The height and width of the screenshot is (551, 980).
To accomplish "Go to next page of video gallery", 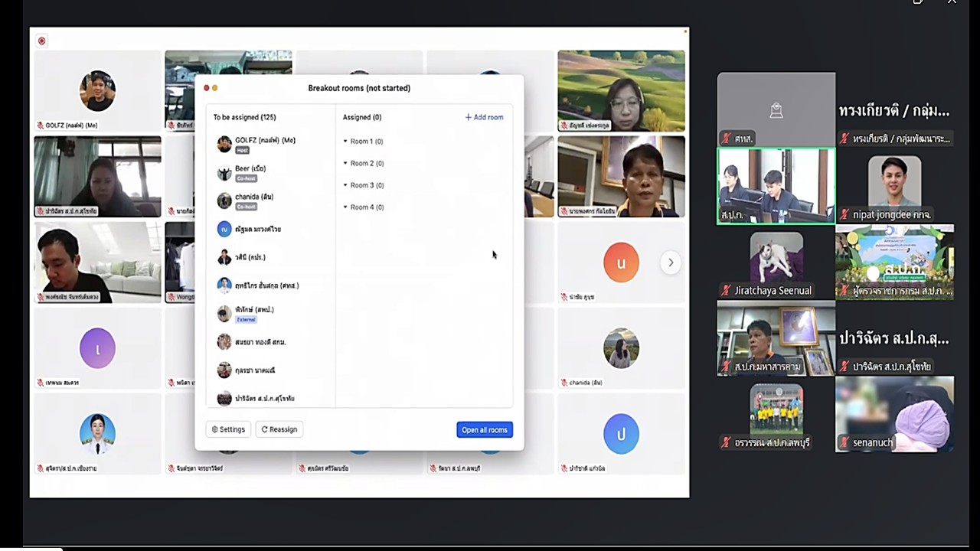I will (x=671, y=262).
